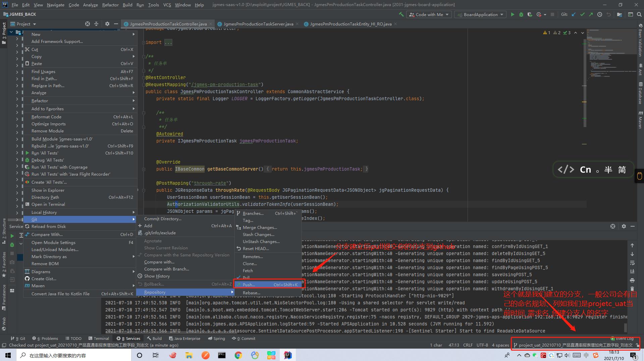Expand the Refactor submenu

click(80, 101)
